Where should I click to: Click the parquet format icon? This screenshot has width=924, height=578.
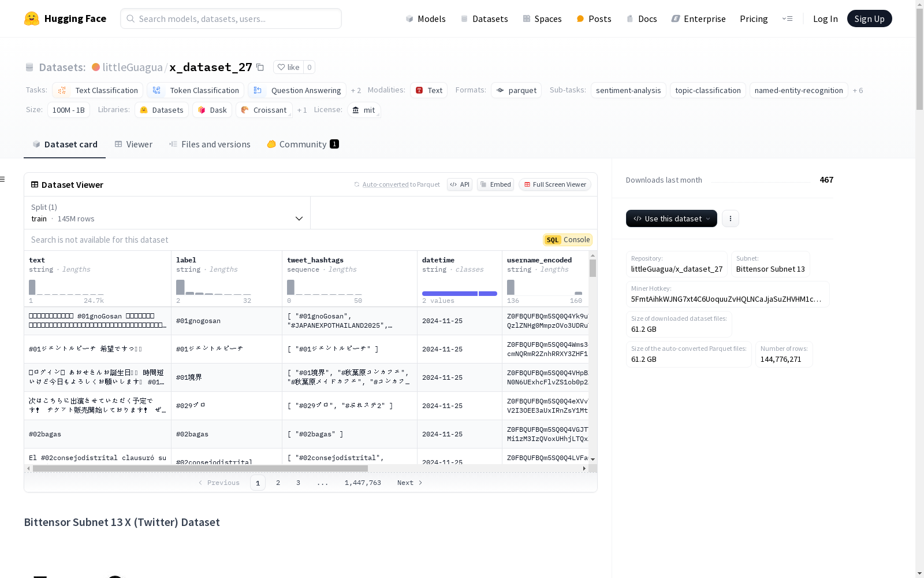pos(500,90)
